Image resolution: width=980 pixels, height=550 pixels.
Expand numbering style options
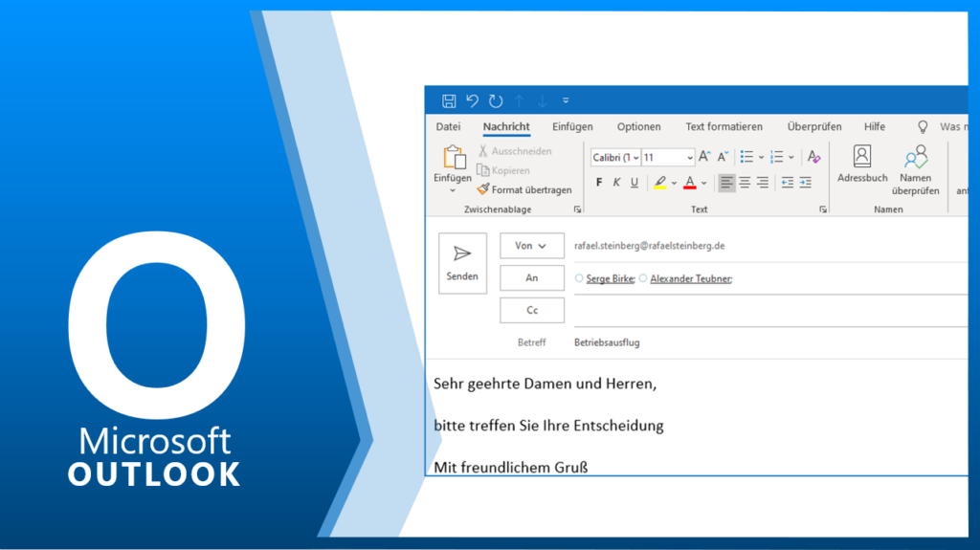[x=791, y=158]
